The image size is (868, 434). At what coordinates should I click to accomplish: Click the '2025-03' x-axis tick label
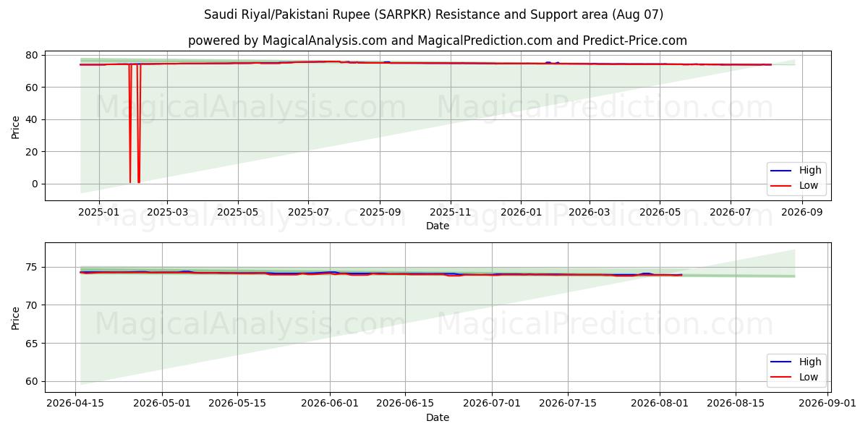167,212
